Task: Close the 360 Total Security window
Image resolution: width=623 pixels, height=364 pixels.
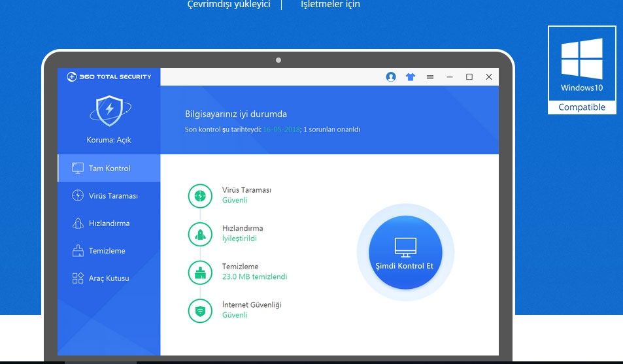Action: (x=489, y=76)
